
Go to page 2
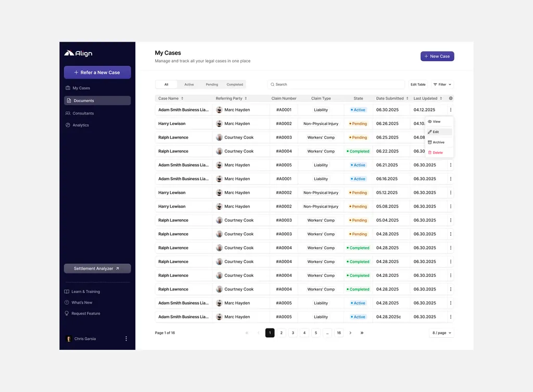[x=282, y=333]
